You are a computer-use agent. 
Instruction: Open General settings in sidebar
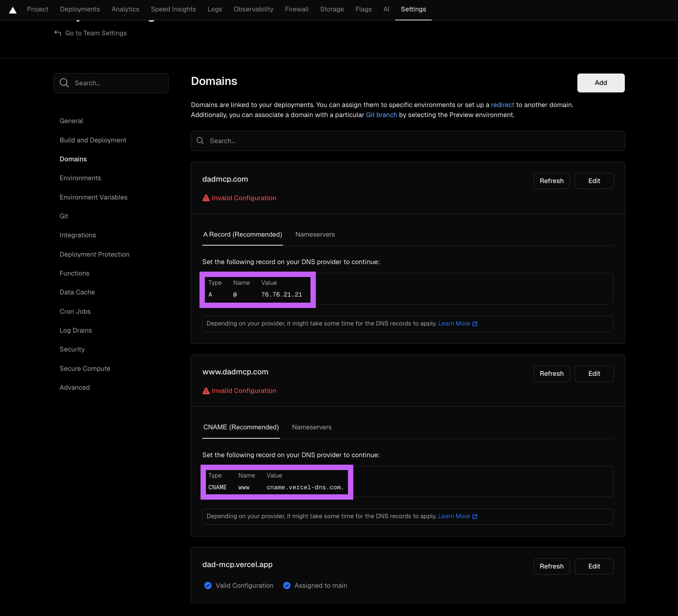coord(71,121)
